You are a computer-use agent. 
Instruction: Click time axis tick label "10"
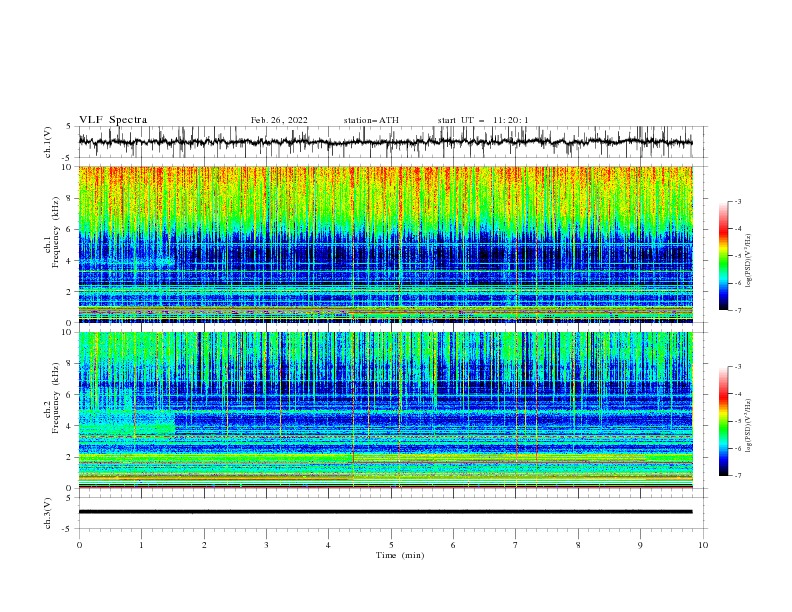click(x=703, y=545)
